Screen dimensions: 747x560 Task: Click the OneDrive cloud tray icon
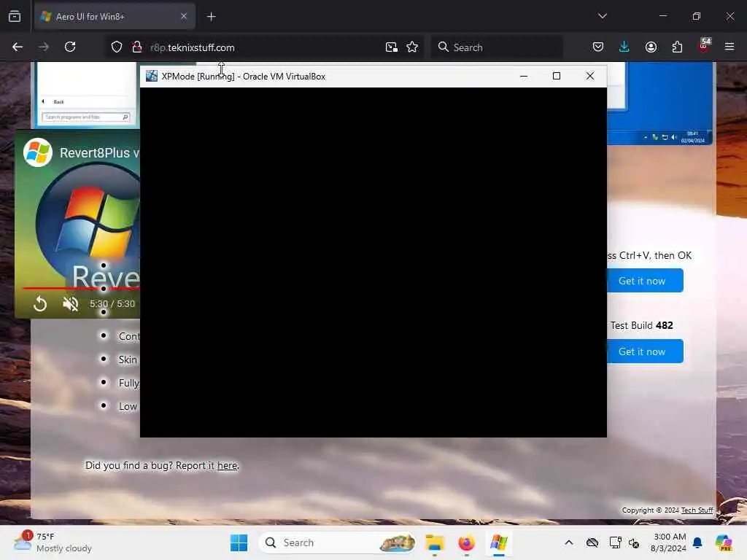pos(592,542)
